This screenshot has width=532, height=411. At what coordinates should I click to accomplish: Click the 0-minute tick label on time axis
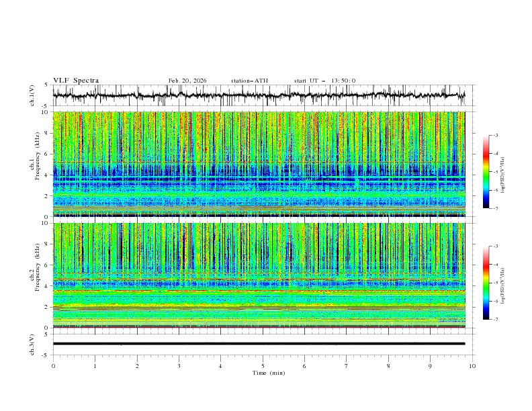pos(53,366)
